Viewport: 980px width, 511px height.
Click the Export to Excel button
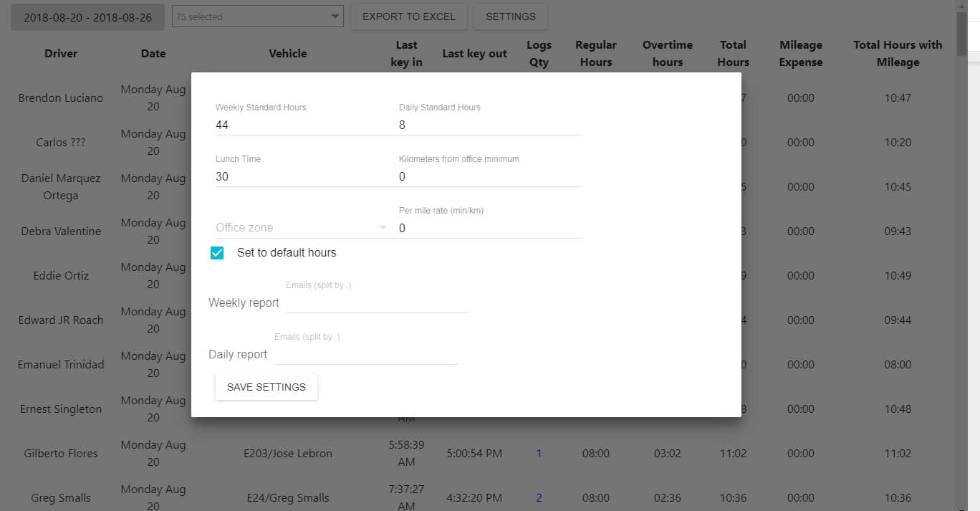tap(408, 16)
